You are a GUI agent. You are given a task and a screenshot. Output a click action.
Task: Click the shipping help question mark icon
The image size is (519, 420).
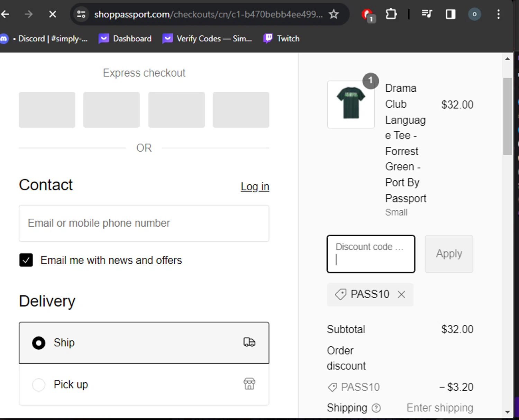376,408
